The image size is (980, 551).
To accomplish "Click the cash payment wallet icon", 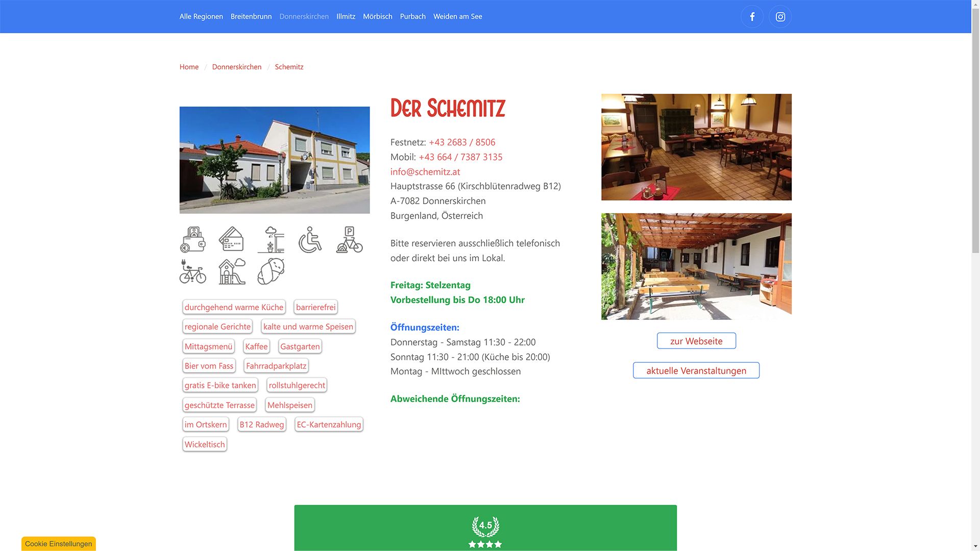I will point(193,240).
